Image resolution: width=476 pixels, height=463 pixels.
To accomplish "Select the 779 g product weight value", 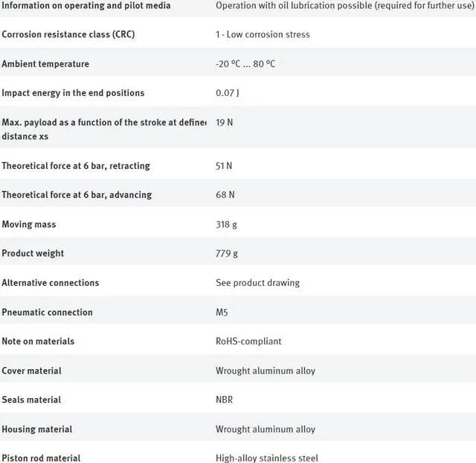I will [227, 254].
